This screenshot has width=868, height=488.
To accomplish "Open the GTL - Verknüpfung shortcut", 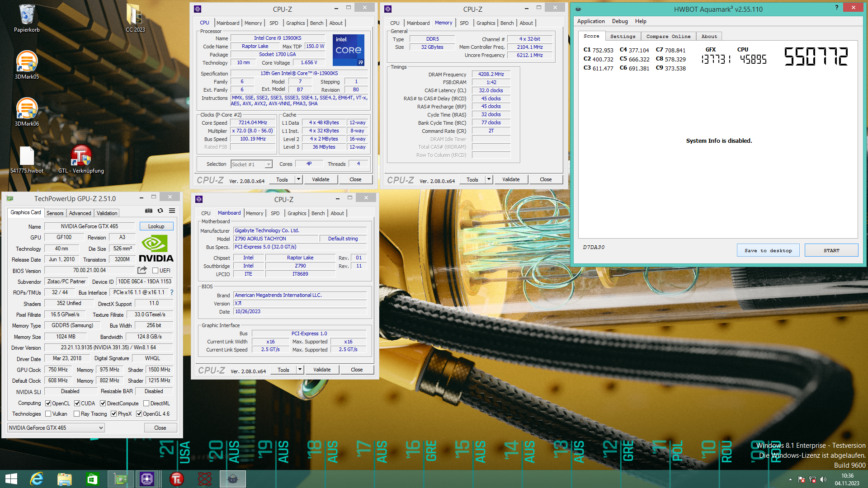I will (81, 159).
